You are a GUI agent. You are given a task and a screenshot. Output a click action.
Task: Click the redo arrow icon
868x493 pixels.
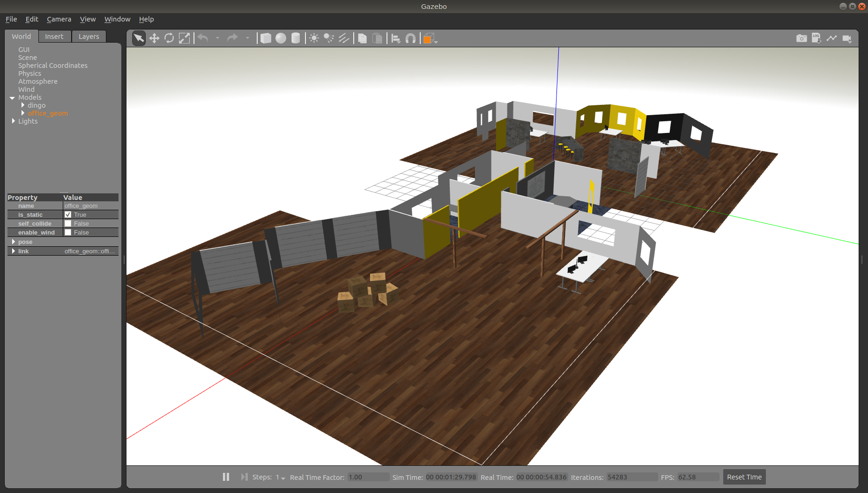[232, 38]
